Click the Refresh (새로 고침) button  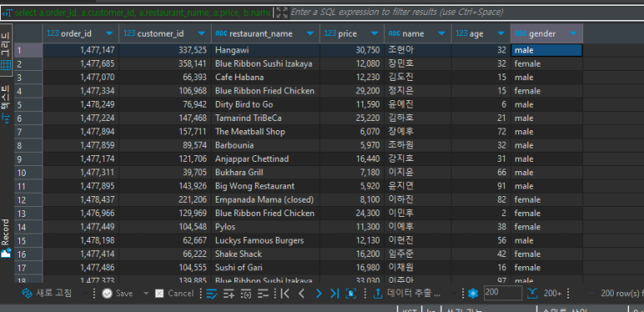coord(47,293)
